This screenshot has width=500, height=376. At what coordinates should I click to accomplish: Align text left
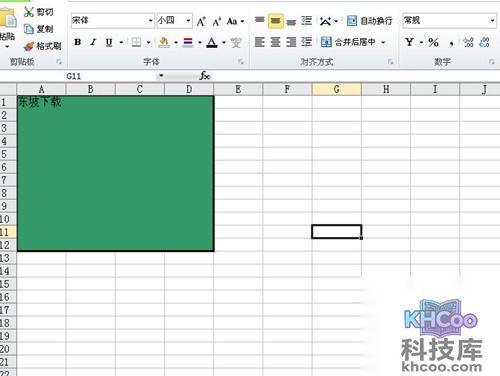[x=260, y=42]
